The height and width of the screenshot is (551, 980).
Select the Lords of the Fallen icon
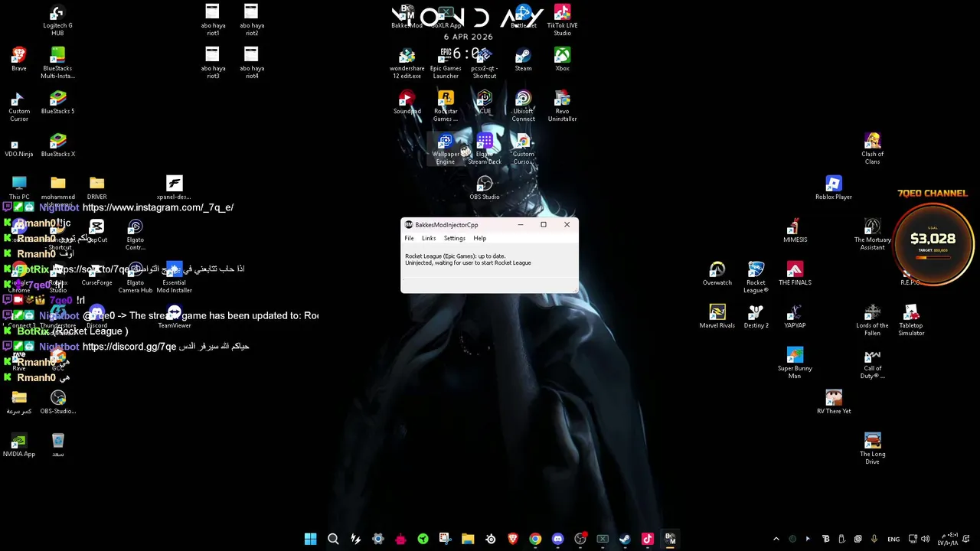coord(872,321)
